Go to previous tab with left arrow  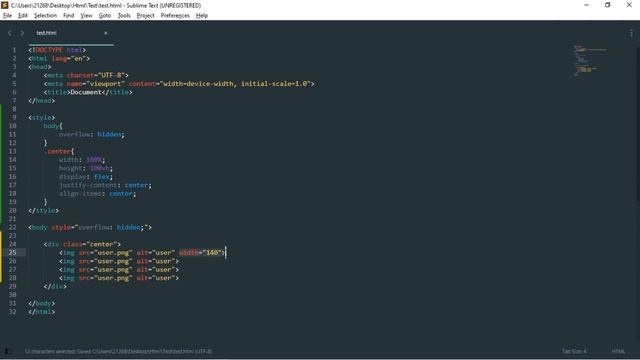pyautogui.click(x=10, y=33)
